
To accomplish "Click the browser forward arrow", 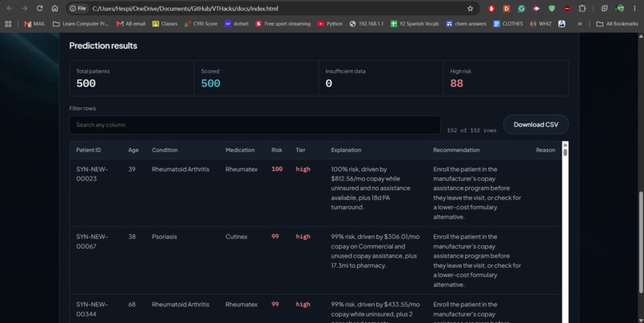I will pos(25,8).
